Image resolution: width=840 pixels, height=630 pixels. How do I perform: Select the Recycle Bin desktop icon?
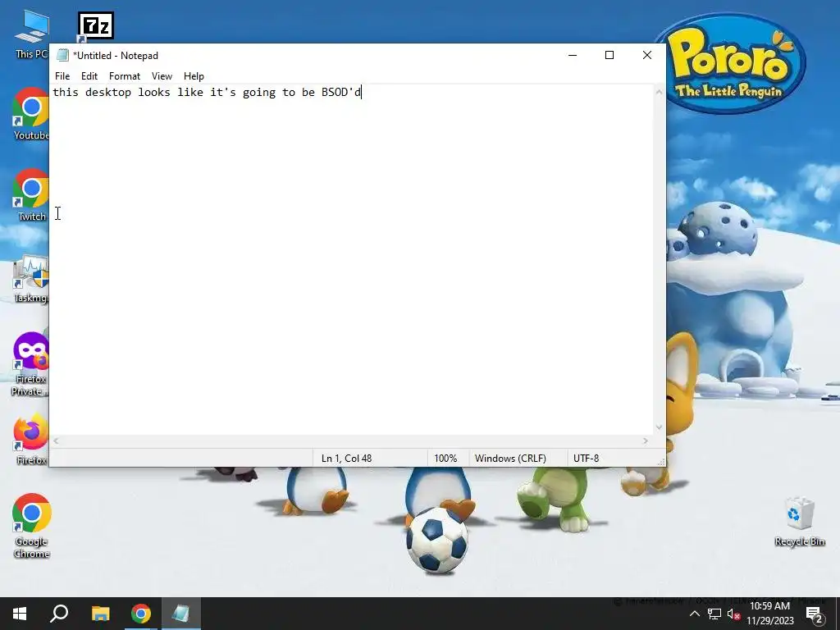[799, 521]
